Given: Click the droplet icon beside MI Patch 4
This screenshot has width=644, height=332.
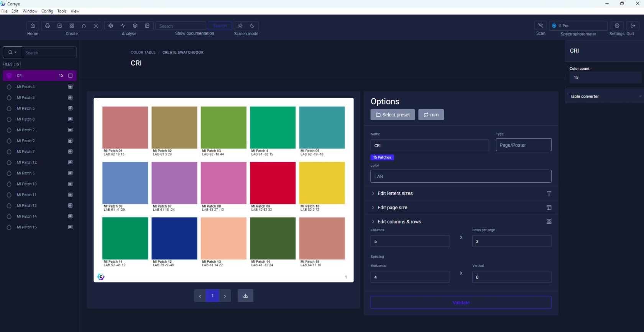Looking at the screenshot, I should tap(9, 87).
